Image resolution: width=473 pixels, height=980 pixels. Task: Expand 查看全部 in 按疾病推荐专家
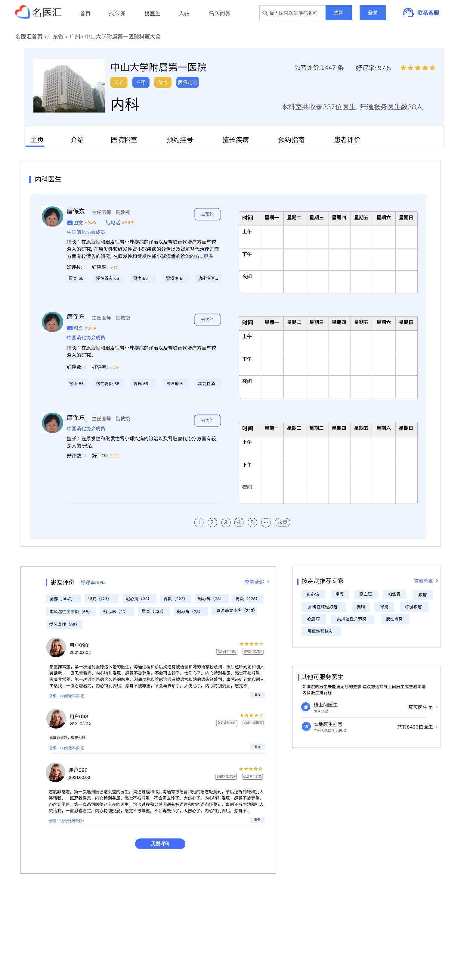[425, 581]
